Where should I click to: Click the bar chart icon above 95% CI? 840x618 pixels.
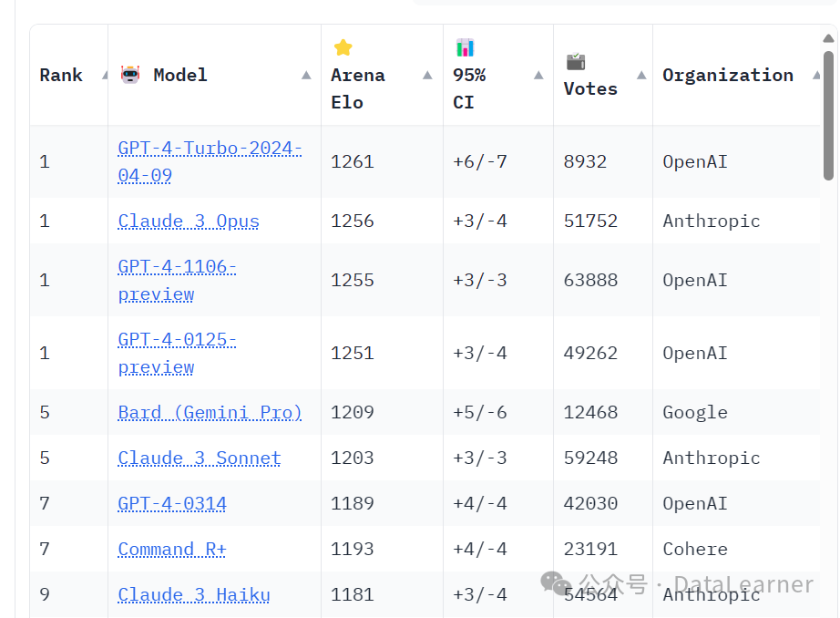(465, 47)
